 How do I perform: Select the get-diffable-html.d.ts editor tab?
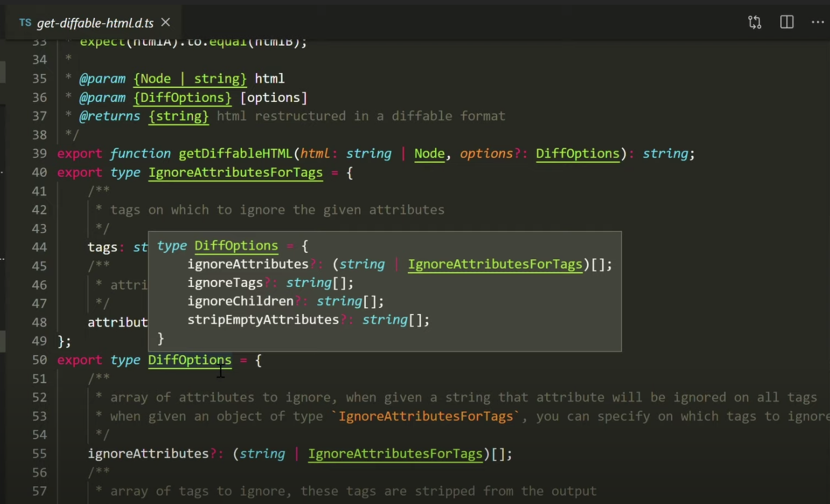coord(95,23)
